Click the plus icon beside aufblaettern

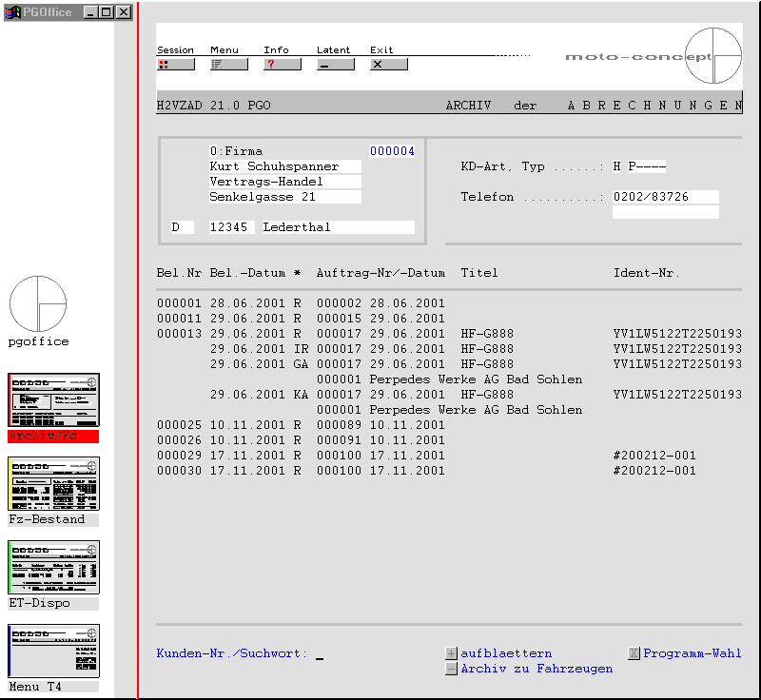451,654
